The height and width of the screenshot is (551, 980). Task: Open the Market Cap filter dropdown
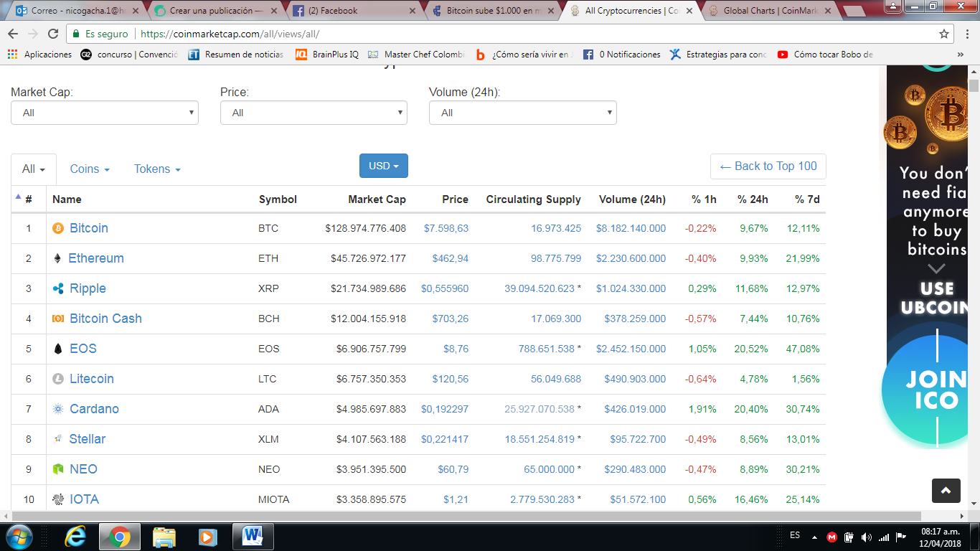tap(105, 113)
